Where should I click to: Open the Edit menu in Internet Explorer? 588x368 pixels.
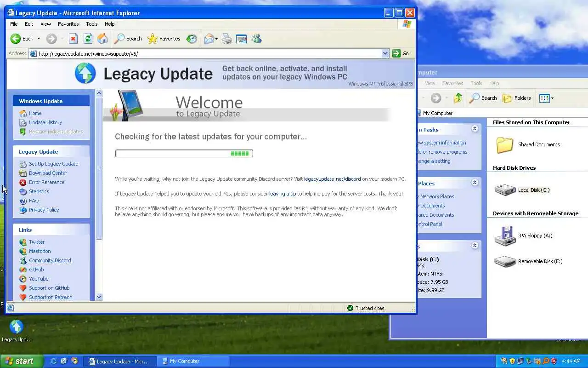point(29,24)
